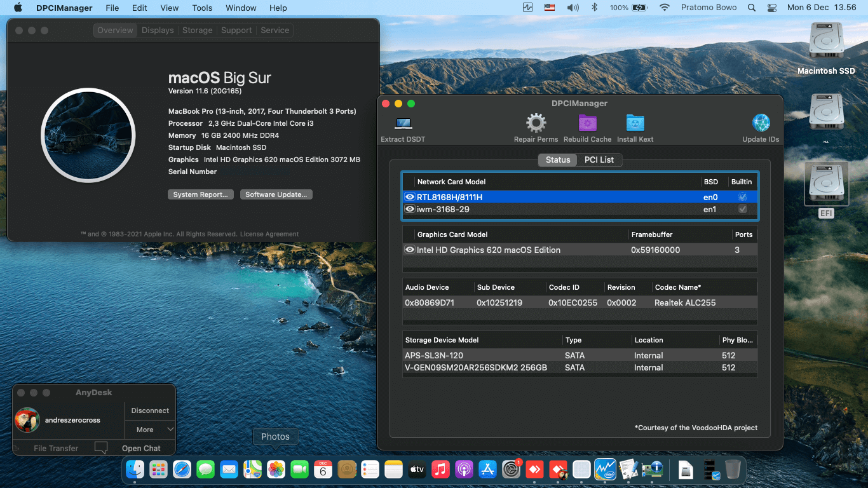The width and height of the screenshot is (868, 488).
Task: Open Control Center in menu bar
Action: pos(772,8)
